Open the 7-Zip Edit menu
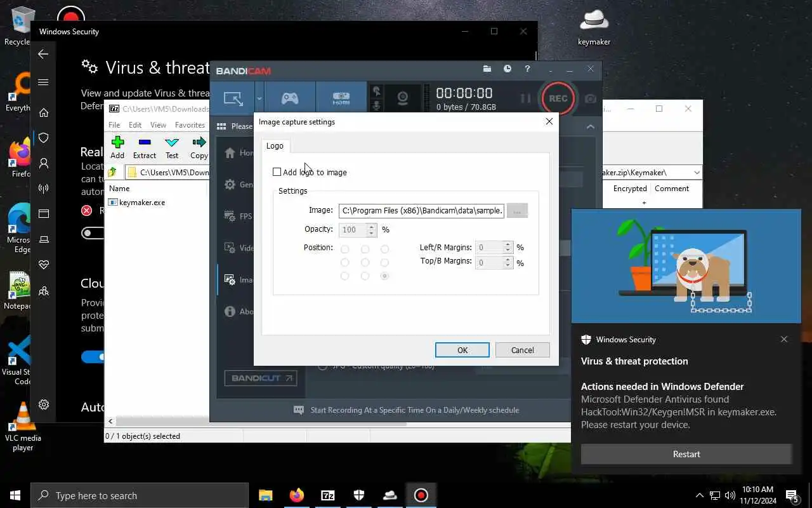812x508 pixels. click(135, 125)
